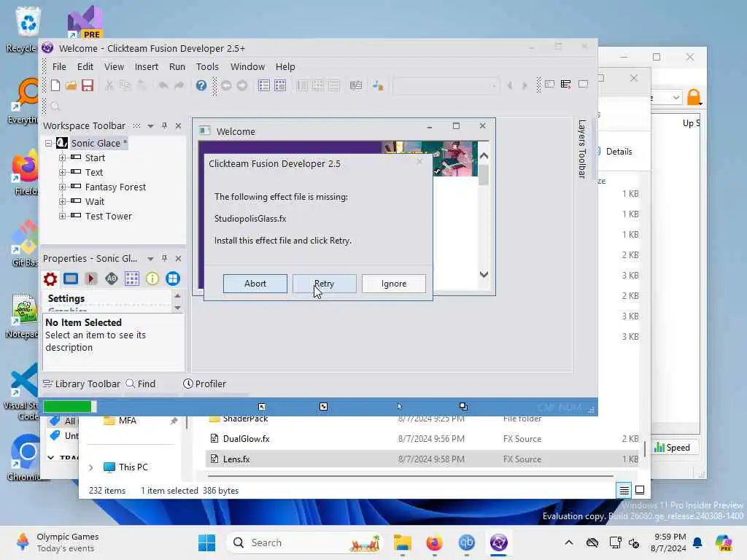This screenshot has width=747, height=560.
Task: Select Lens.fx file in Explorer
Action: (236, 459)
